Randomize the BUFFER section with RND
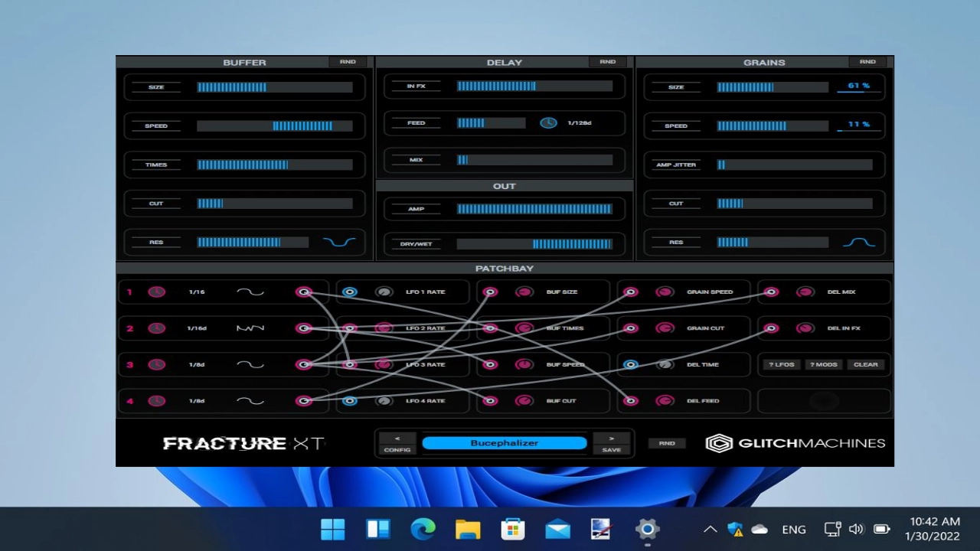The image size is (980, 551). pos(348,62)
